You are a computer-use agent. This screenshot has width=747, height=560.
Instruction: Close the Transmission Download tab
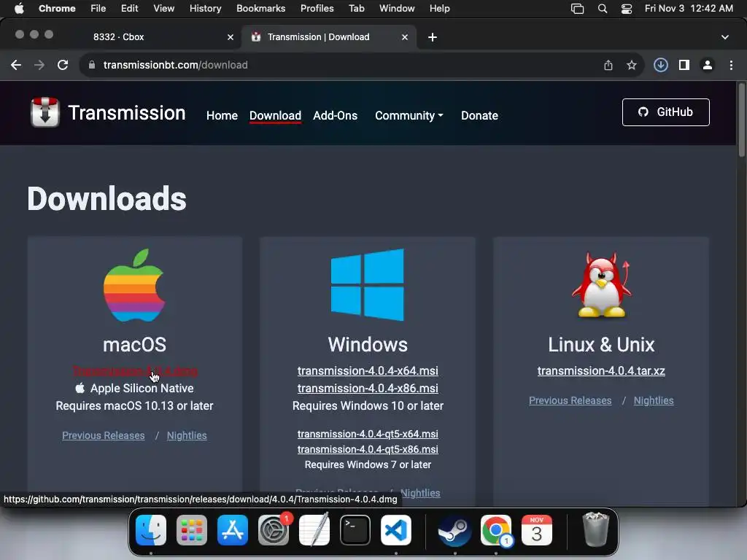[x=405, y=37]
